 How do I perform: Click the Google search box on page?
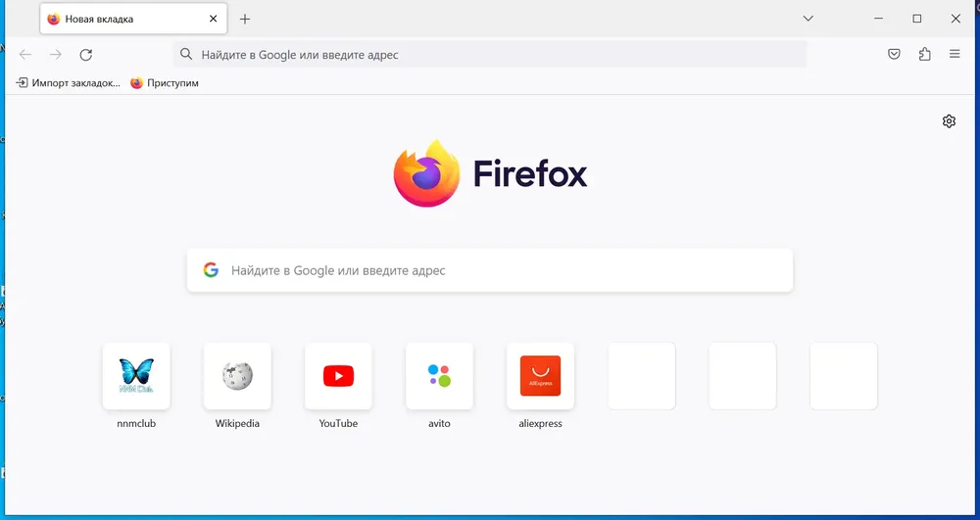pos(490,270)
